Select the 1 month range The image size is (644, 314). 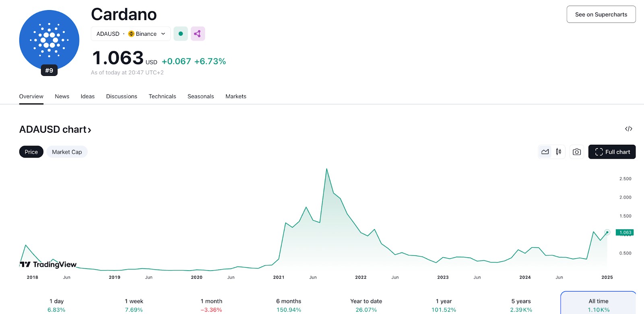[x=211, y=305]
